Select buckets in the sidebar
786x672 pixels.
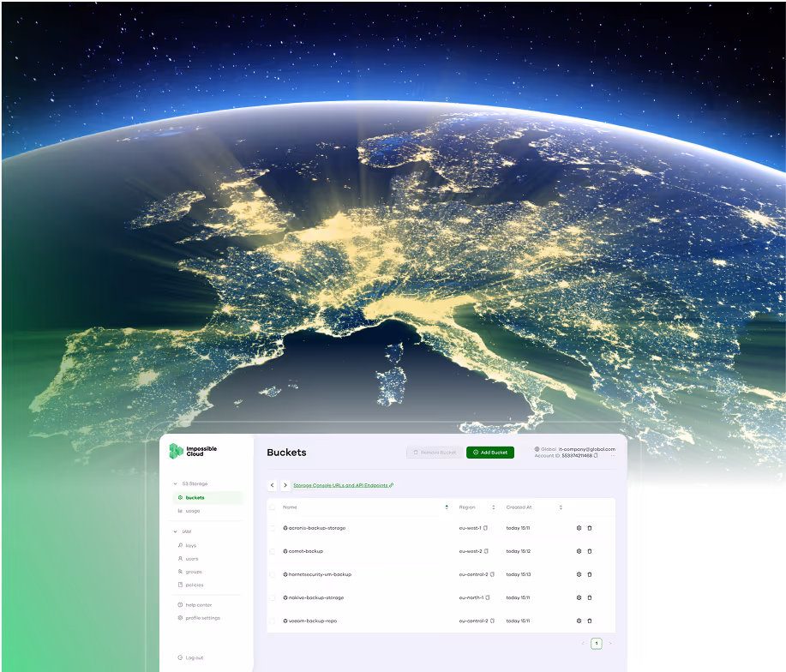coord(207,498)
